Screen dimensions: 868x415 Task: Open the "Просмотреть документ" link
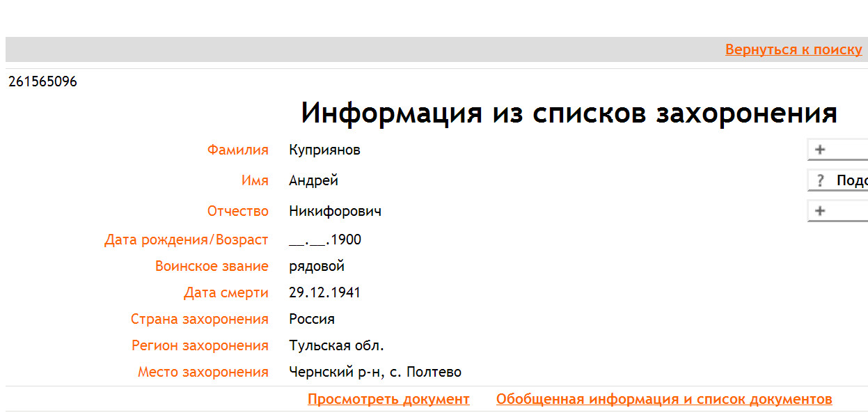388,399
